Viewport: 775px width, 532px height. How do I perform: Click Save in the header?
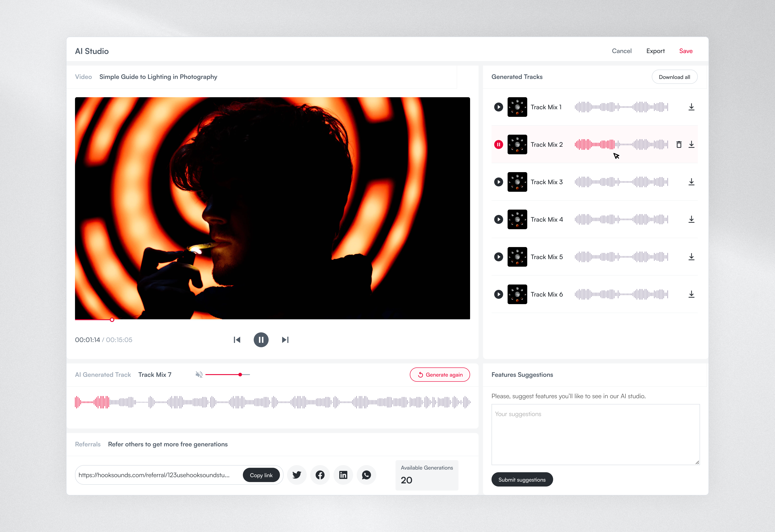[x=685, y=51]
